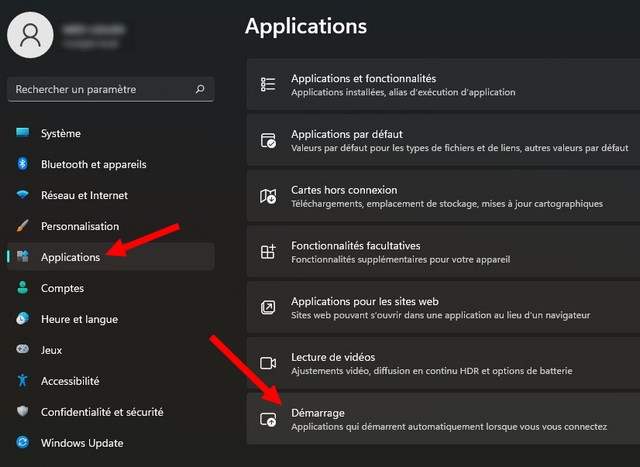Screen dimensions: 640x467
Task: Click 'Applications qui démarrent automatiquement' description
Action: point(449,427)
